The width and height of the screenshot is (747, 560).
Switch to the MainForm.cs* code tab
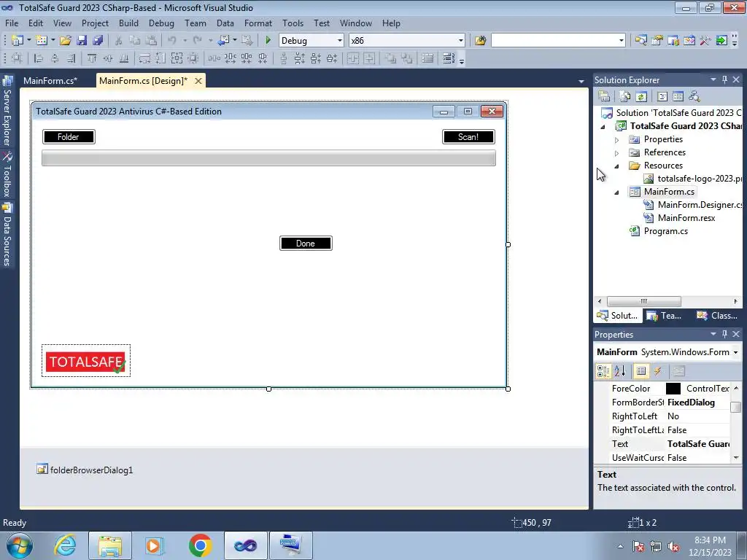(x=50, y=80)
